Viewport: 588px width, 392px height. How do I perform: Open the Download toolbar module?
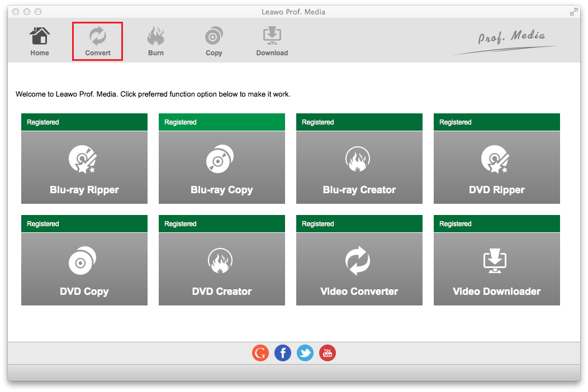pos(272,41)
